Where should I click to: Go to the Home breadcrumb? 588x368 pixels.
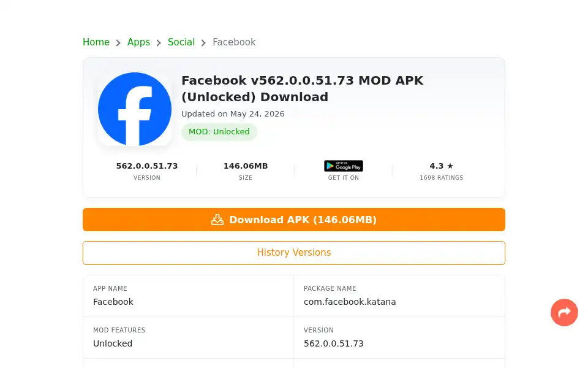tap(96, 42)
